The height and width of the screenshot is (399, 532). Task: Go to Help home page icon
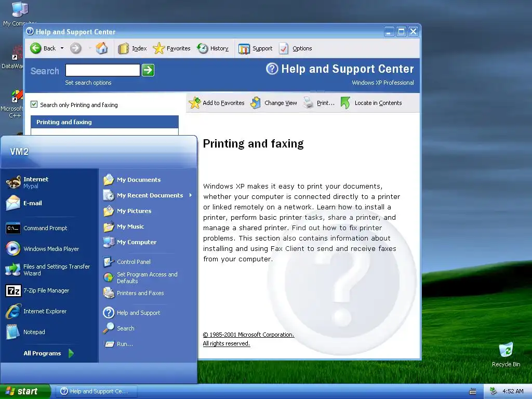(x=101, y=48)
